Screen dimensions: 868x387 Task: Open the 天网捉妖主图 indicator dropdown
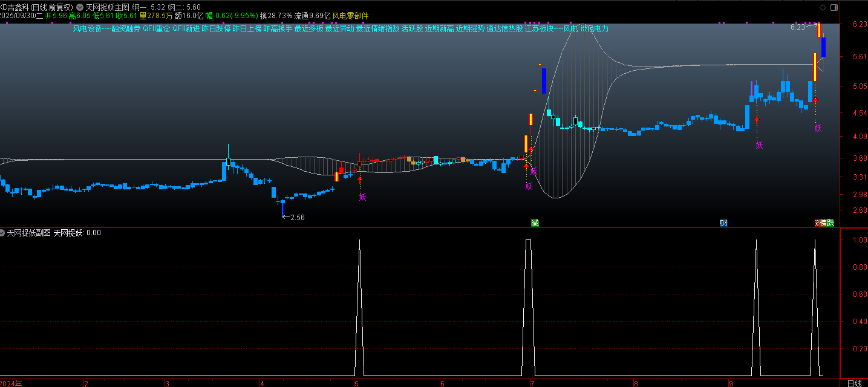tap(80, 7)
